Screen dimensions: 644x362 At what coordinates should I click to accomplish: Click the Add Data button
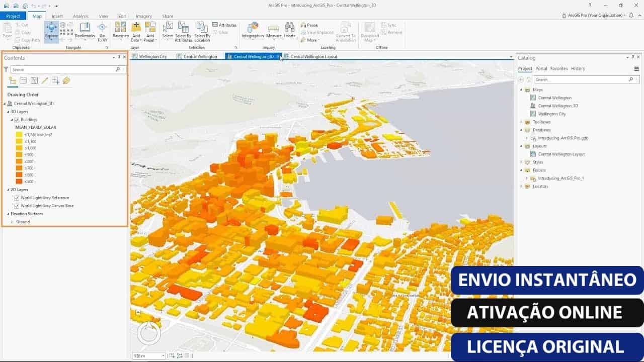coord(136,32)
